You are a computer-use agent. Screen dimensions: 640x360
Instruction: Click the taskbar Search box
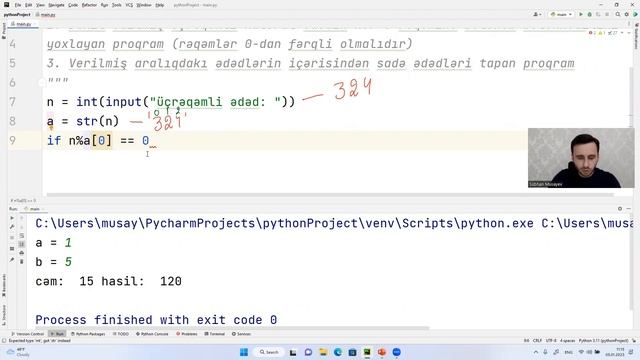click(269, 352)
